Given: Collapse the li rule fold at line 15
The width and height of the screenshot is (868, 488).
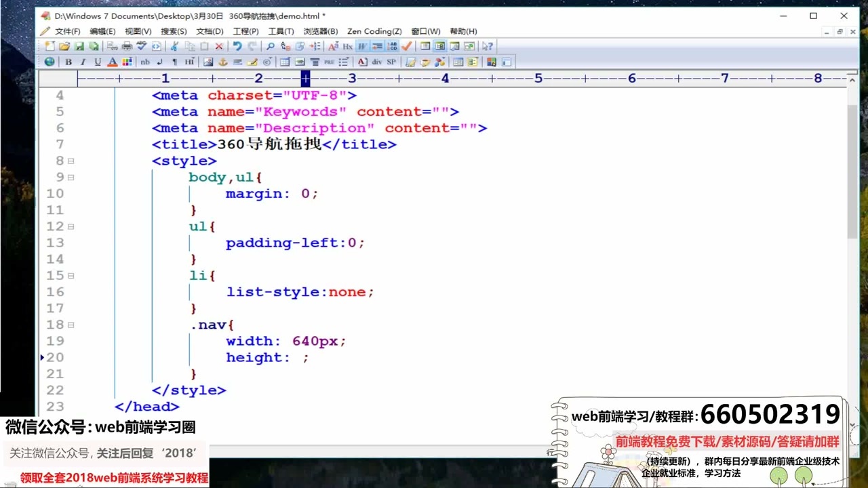Looking at the screenshot, I should pyautogui.click(x=71, y=276).
